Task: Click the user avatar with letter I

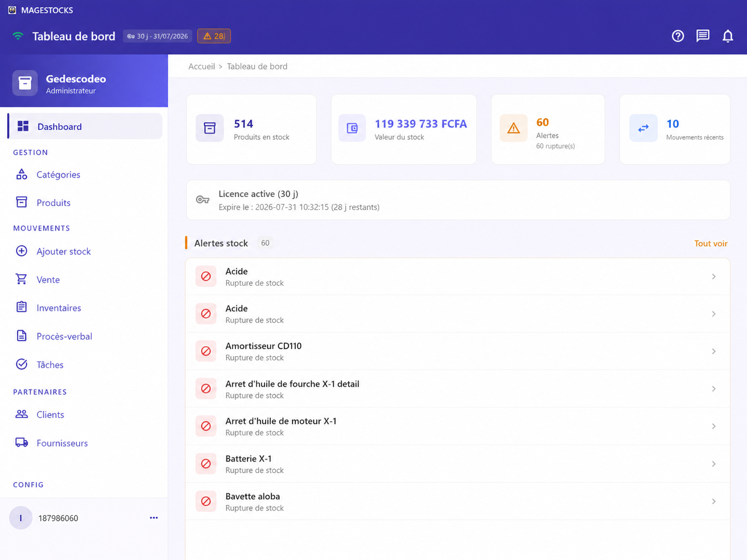Action: [x=21, y=518]
